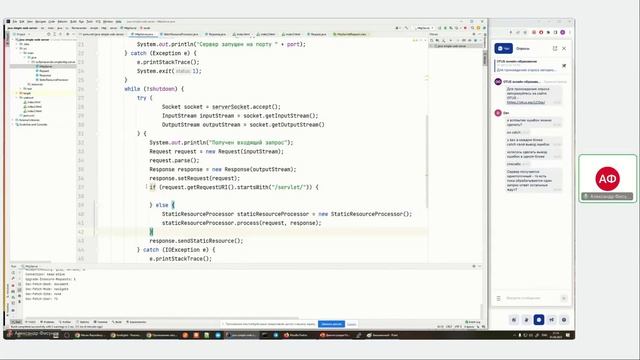The height and width of the screenshot is (360, 640).
Task: Dismiss the pinned OTUS message
Action: point(564,66)
